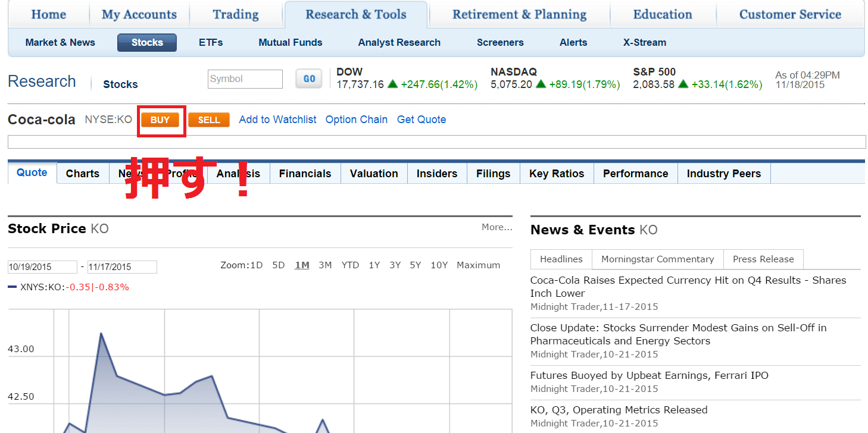Switch to Morningstar Commentary news tab
This screenshot has width=868, height=433.
[657, 259]
